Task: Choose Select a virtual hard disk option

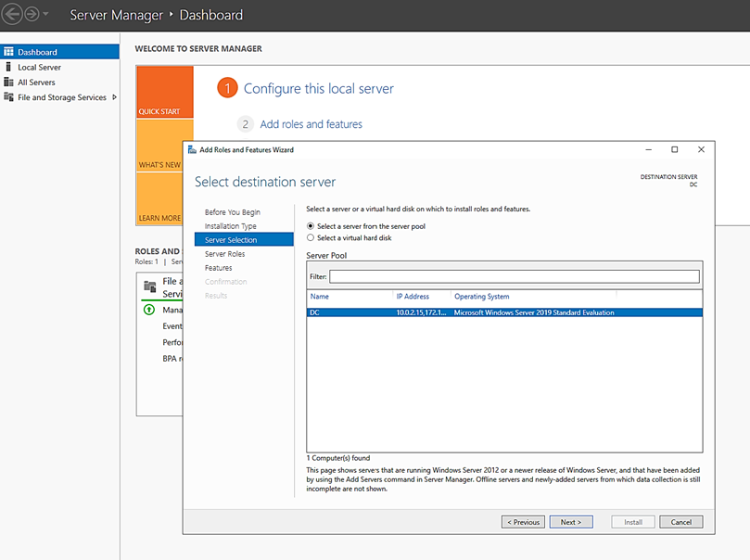Action: (x=311, y=238)
